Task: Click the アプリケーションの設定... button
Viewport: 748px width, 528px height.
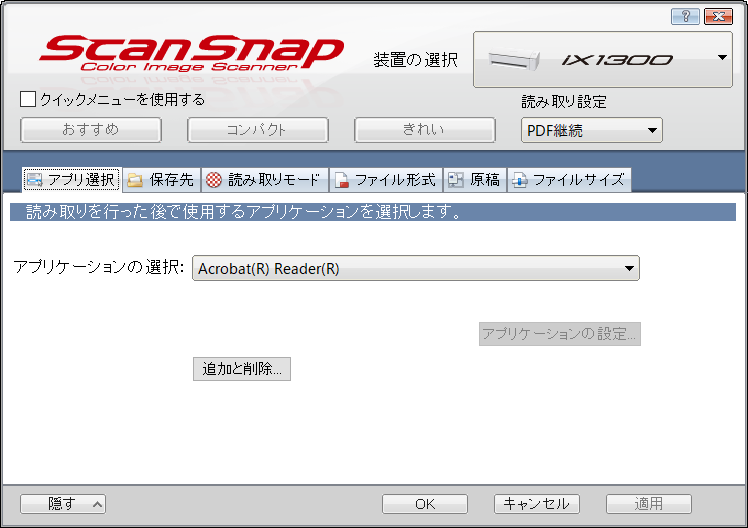Action: click(560, 333)
